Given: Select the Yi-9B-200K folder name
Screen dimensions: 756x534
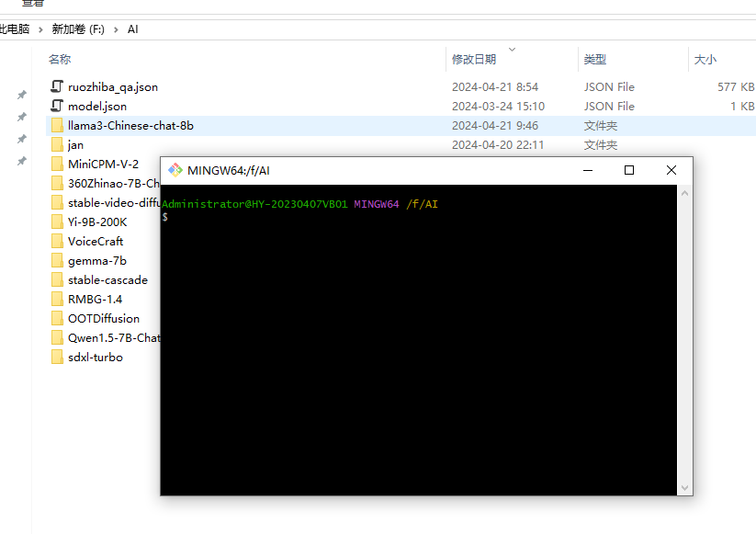Looking at the screenshot, I should (97, 222).
